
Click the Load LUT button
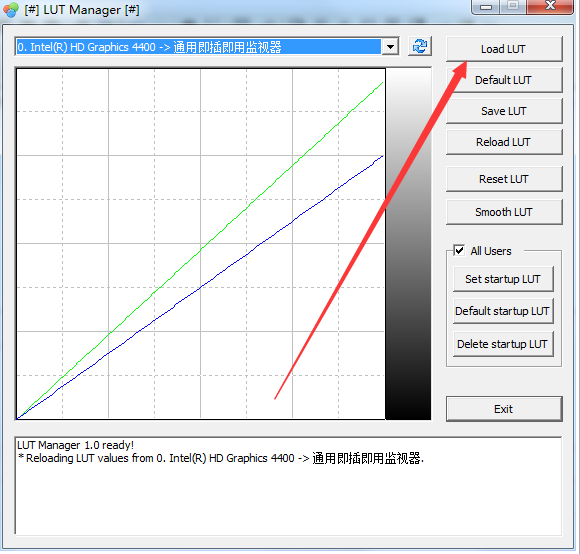pyautogui.click(x=504, y=49)
